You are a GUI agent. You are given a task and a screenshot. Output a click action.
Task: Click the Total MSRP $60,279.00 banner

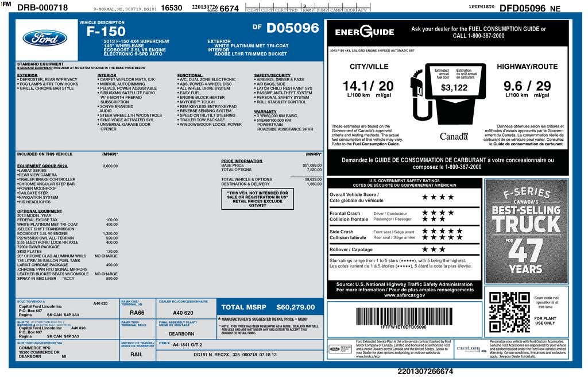(x=268, y=307)
